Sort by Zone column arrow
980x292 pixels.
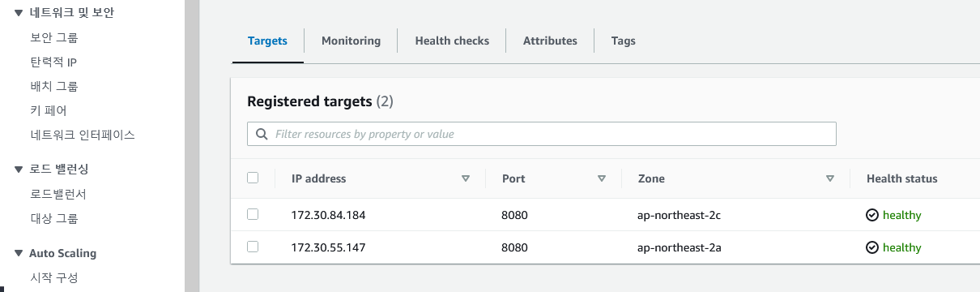coord(829,178)
